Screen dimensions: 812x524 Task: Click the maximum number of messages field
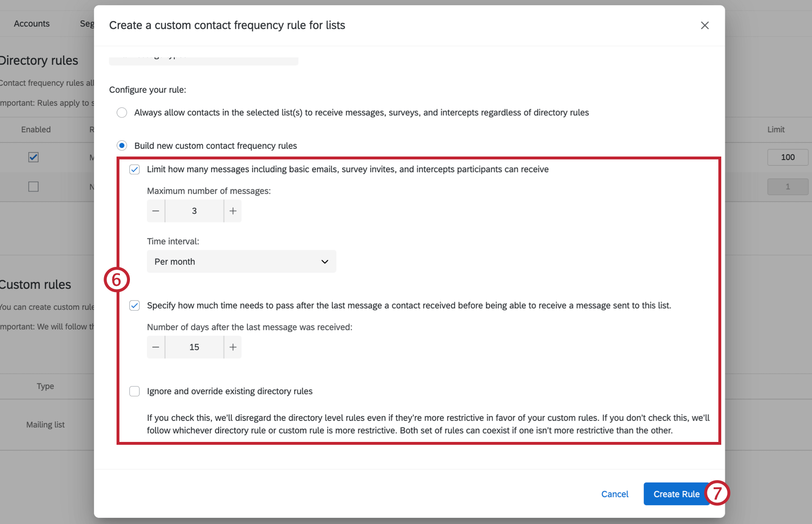194,211
